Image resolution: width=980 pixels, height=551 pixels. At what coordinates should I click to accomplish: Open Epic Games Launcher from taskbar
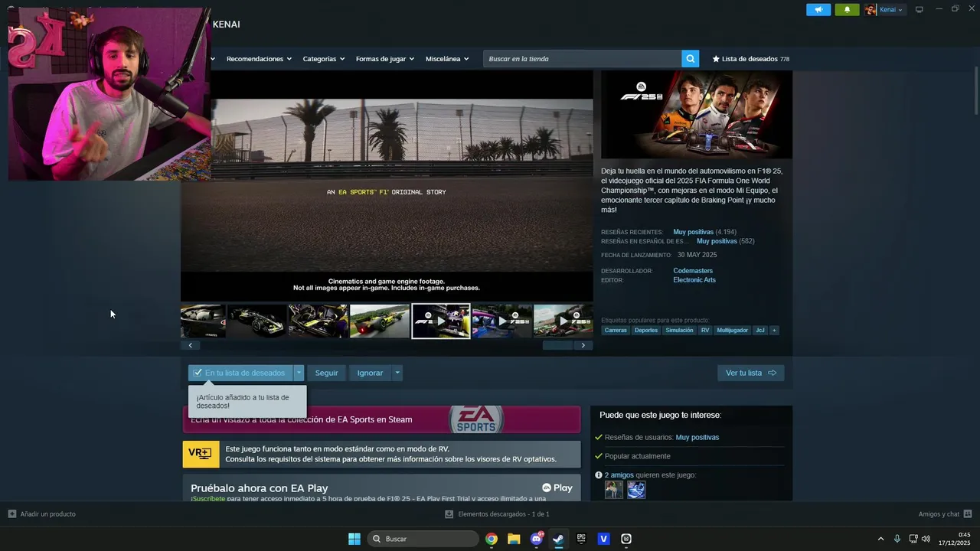(x=581, y=539)
